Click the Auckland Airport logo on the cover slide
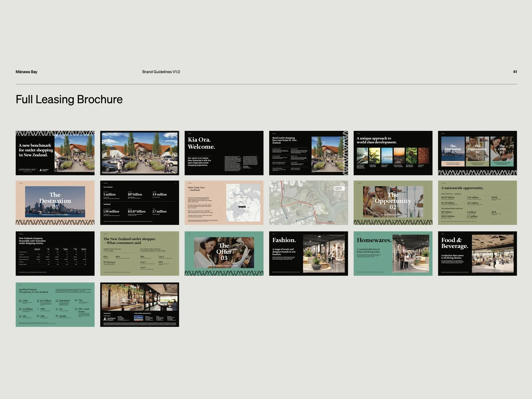 click(x=44, y=170)
